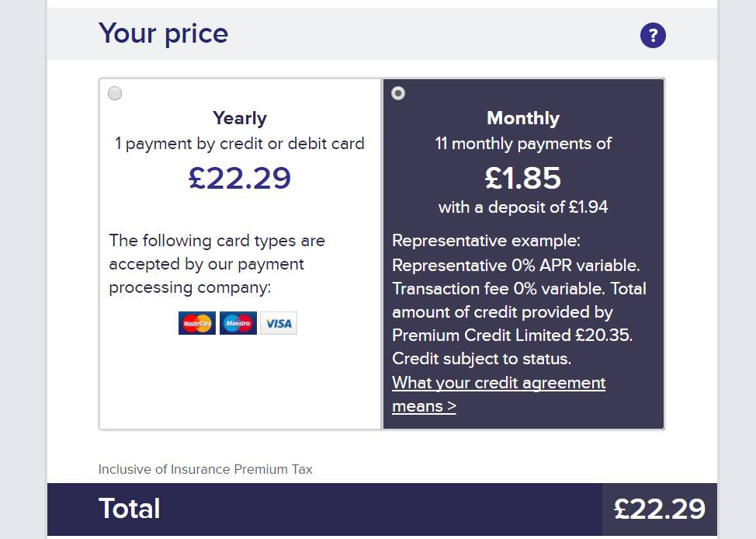Viewport: 756px width, 539px height.
Task: Click "with a deposit of £1.94" text
Action: pyautogui.click(x=523, y=207)
